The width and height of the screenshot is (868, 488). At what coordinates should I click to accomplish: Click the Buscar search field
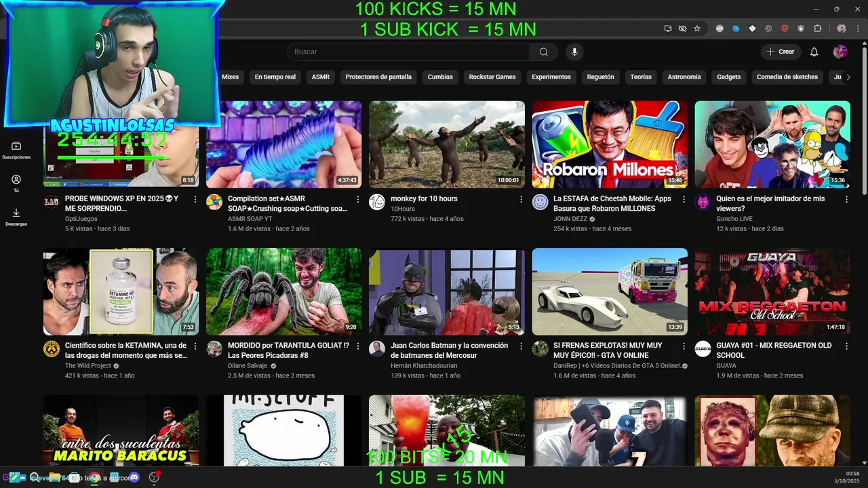point(409,52)
